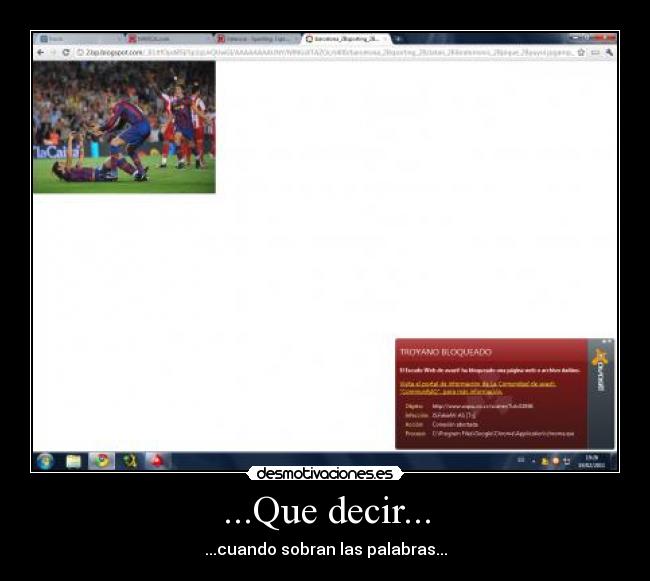Open the avast community information link
Viewport: 650px width, 581px height.
click(478, 387)
